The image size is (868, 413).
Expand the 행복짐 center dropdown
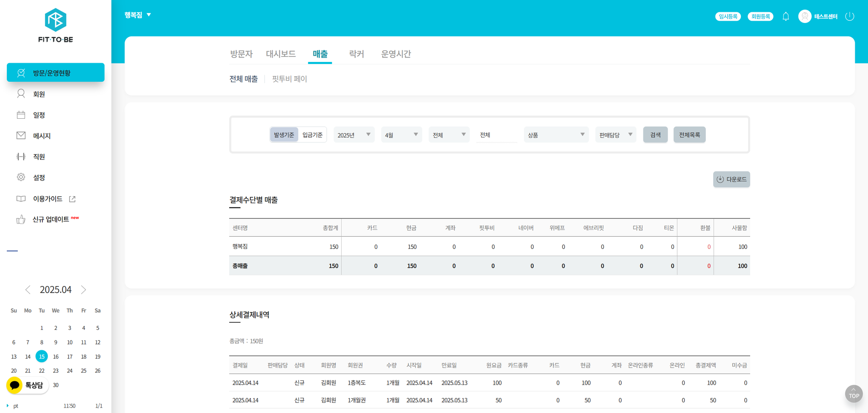pyautogui.click(x=138, y=15)
